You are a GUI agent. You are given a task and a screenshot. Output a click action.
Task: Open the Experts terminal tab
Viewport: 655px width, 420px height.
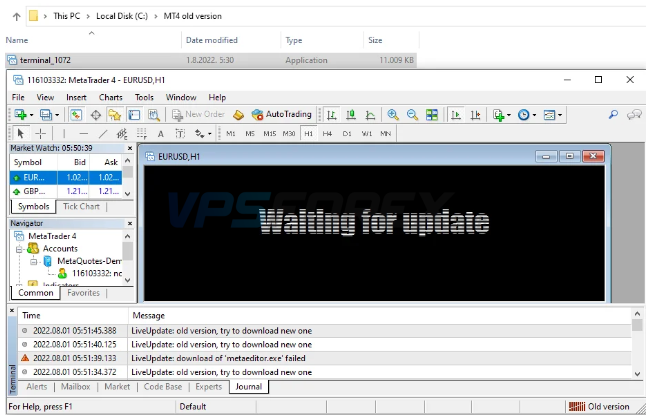click(208, 386)
